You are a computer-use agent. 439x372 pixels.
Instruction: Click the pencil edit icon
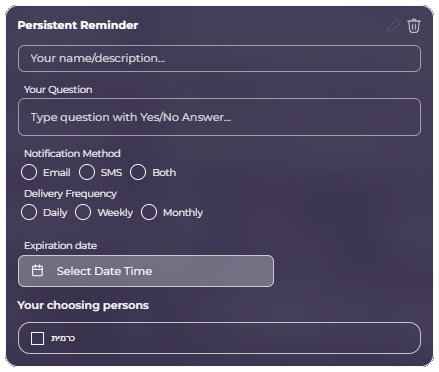coord(393,26)
